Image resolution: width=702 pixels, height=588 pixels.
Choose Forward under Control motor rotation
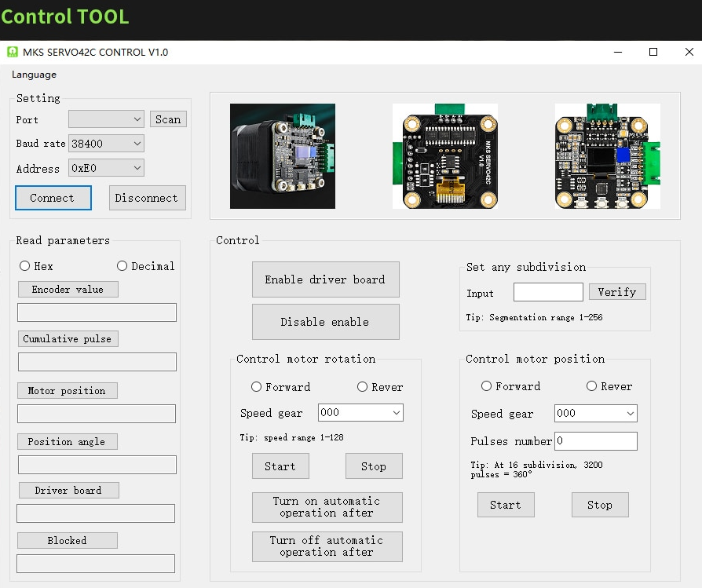pos(257,387)
